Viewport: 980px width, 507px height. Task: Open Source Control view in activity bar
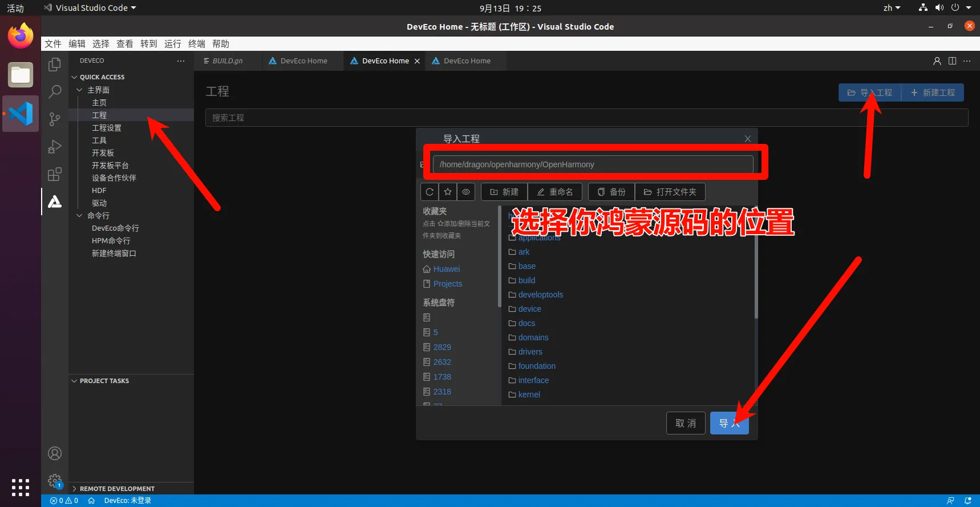point(55,119)
